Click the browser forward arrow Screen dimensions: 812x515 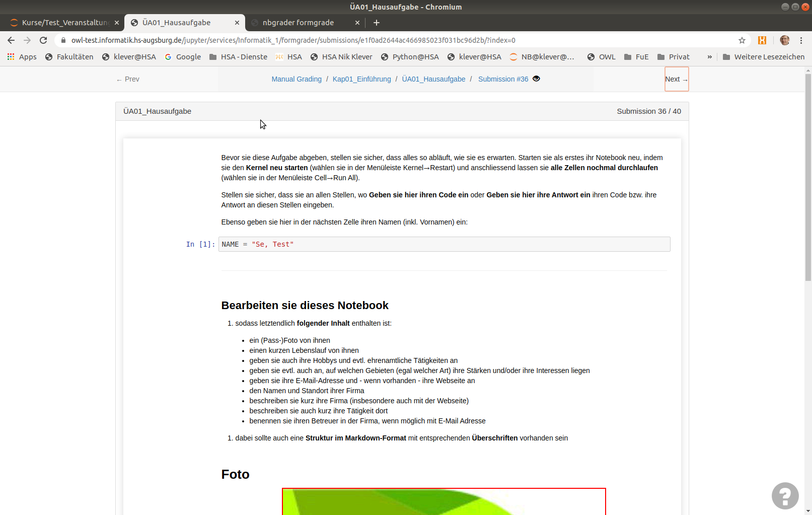pyautogui.click(x=27, y=40)
